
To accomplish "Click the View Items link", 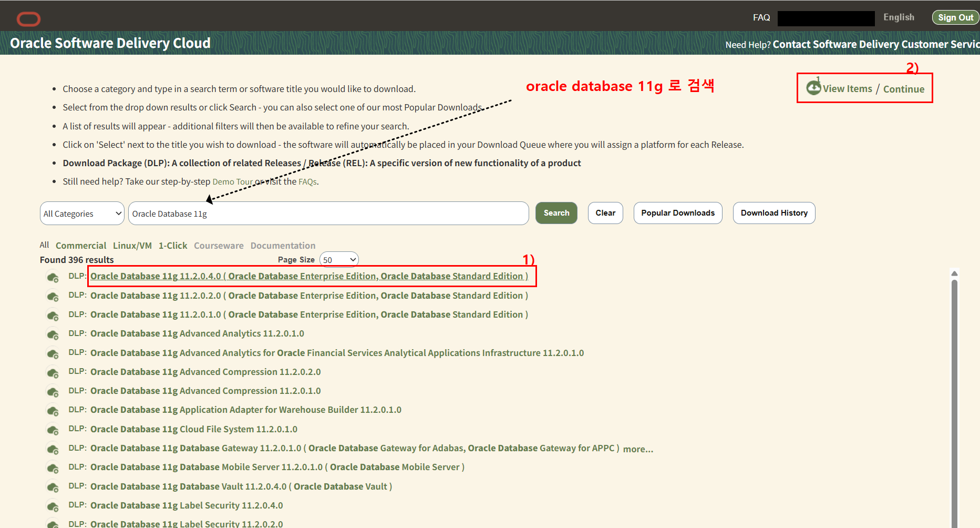I will click(847, 89).
